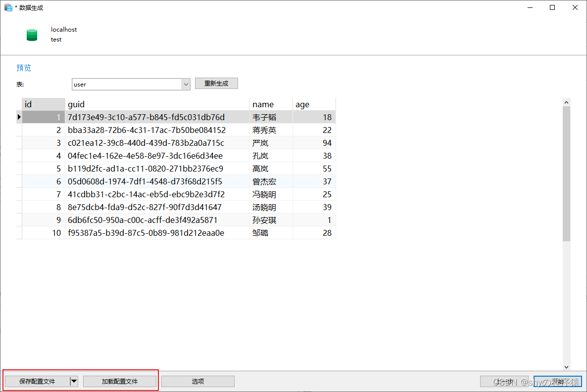Click the 重新生成 regenerate button

[216, 84]
